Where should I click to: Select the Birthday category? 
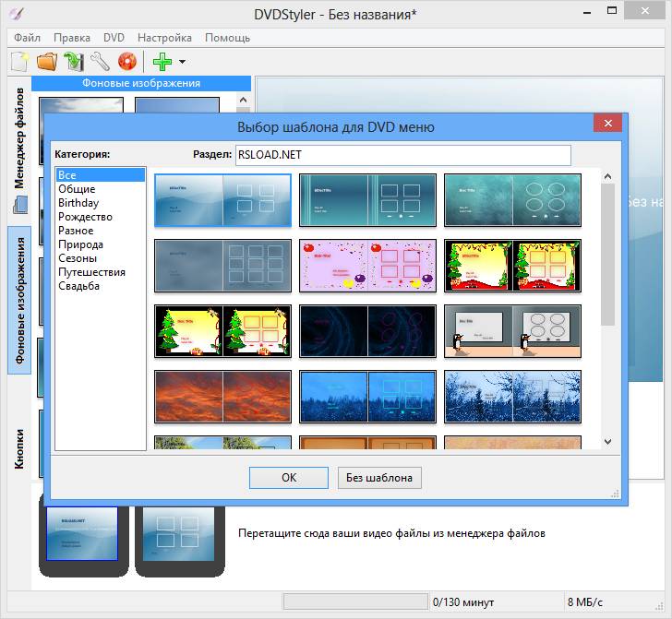101,203
